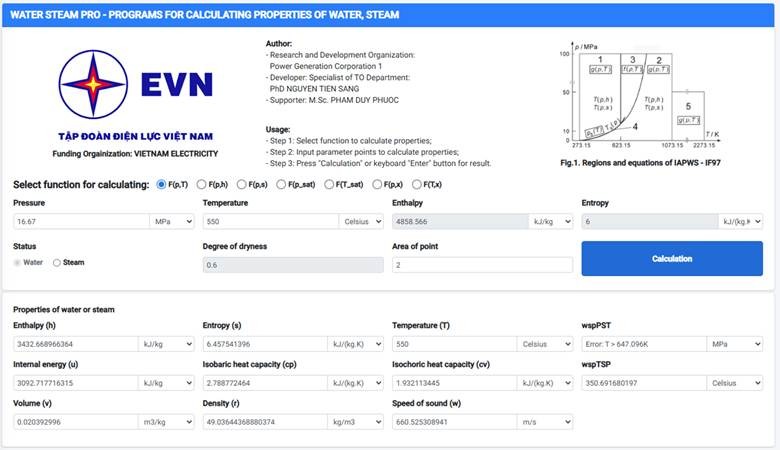Expand the Speed of sound m/s dropdown
The width and height of the screenshot is (780, 450).
[547, 422]
